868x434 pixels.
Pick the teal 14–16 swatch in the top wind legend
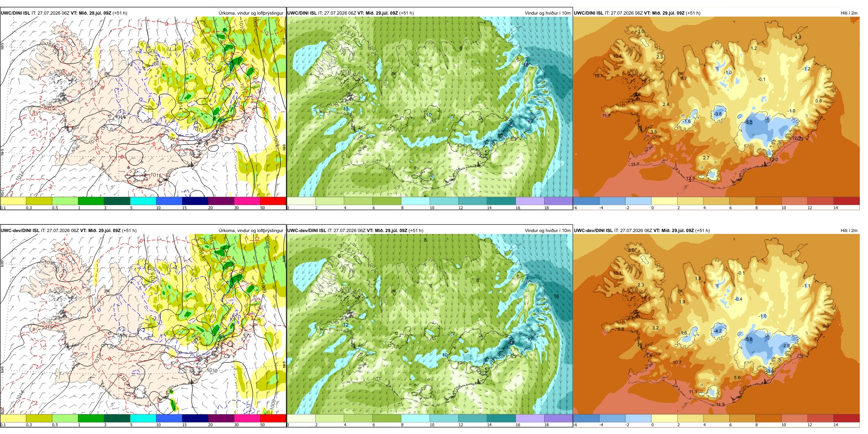501,201
